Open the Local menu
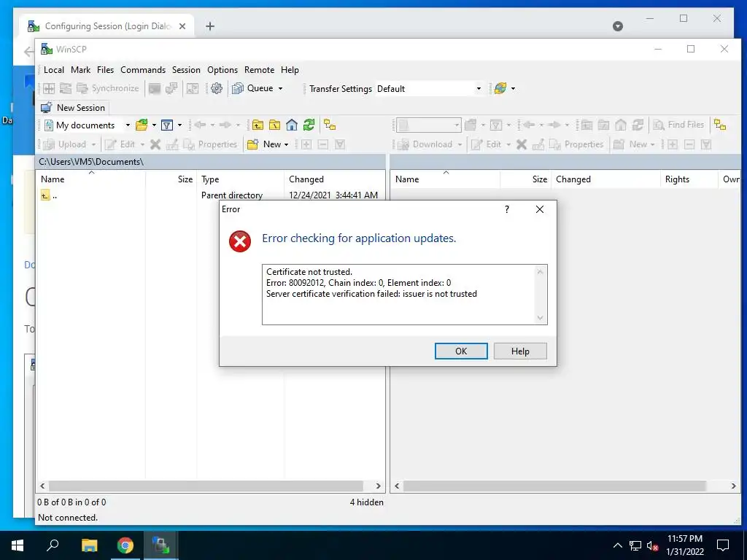 (54, 70)
